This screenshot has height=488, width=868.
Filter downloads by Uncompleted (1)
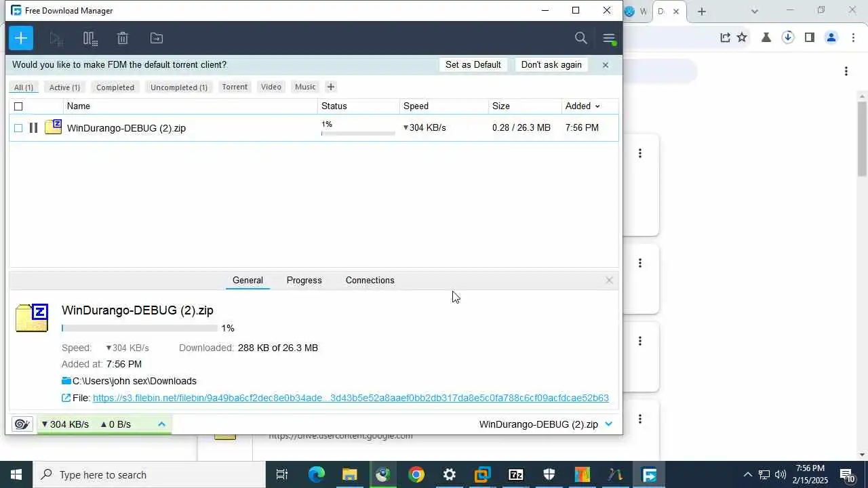click(x=179, y=87)
